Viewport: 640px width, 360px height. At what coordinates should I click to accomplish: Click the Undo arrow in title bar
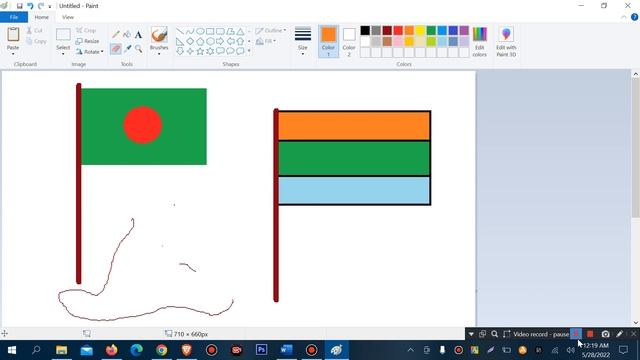[x=30, y=6]
